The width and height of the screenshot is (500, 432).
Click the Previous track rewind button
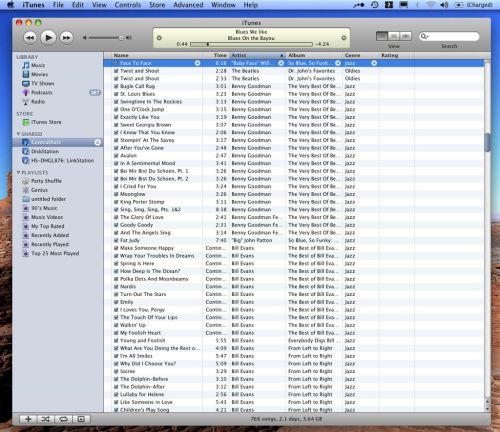tap(30, 38)
